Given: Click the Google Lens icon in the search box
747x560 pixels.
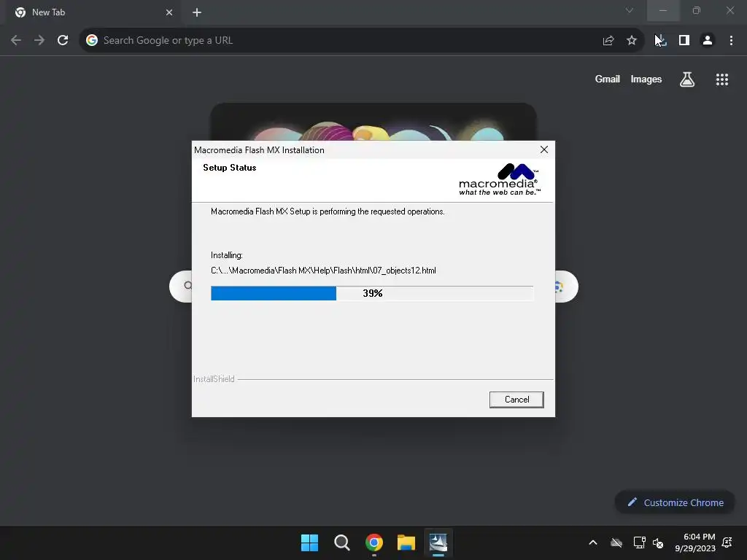Looking at the screenshot, I should click(559, 287).
